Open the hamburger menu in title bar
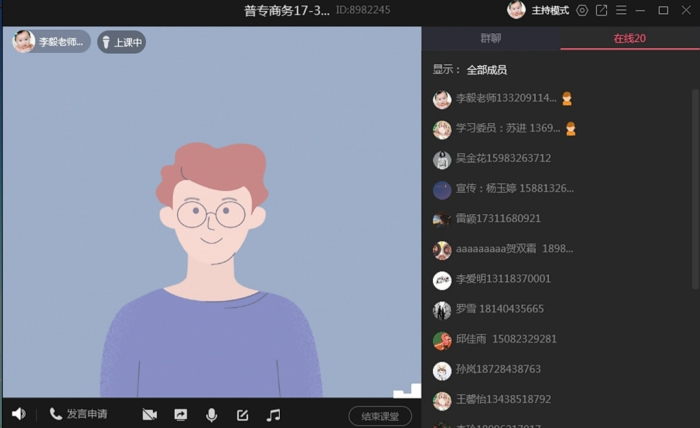This screenshot has width=700, height=428. (621, 11)
